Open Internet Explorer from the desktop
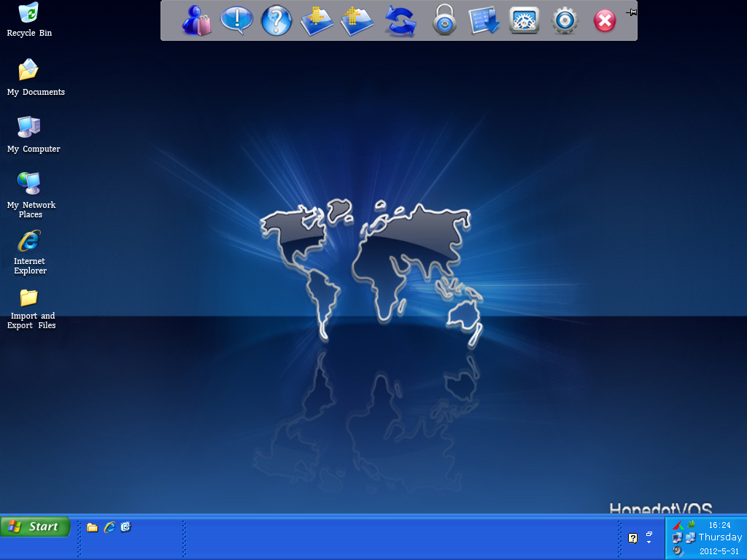The height and width of the screenshot is (560, 747). pyautogui.click(x=28, y=241)
